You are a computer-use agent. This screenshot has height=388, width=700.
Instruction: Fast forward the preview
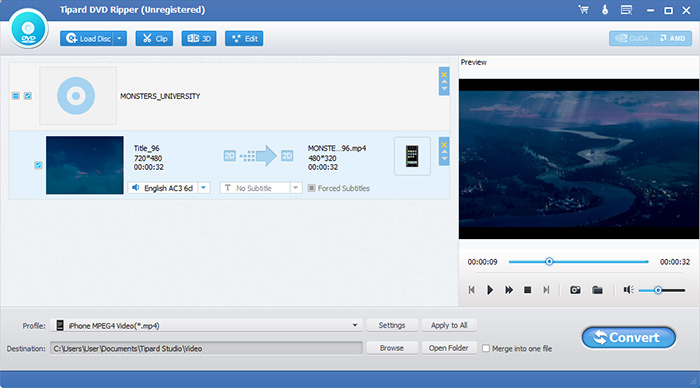[x=508, y=290]
